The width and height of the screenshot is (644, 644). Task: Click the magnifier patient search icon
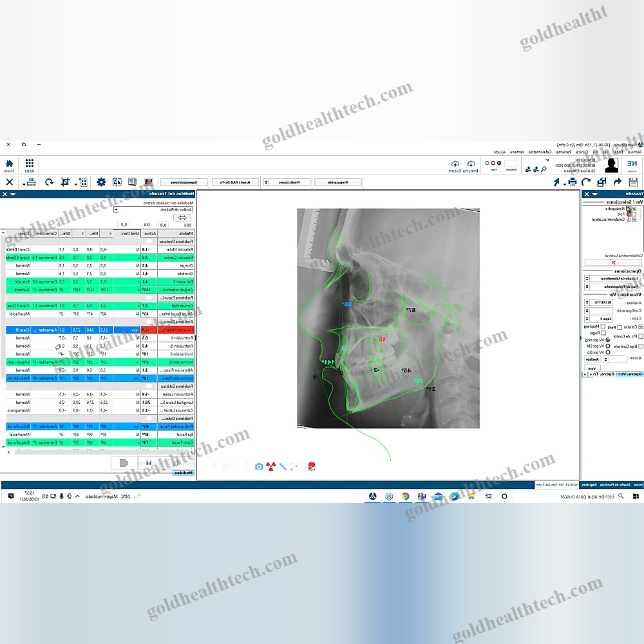(544, 169)
